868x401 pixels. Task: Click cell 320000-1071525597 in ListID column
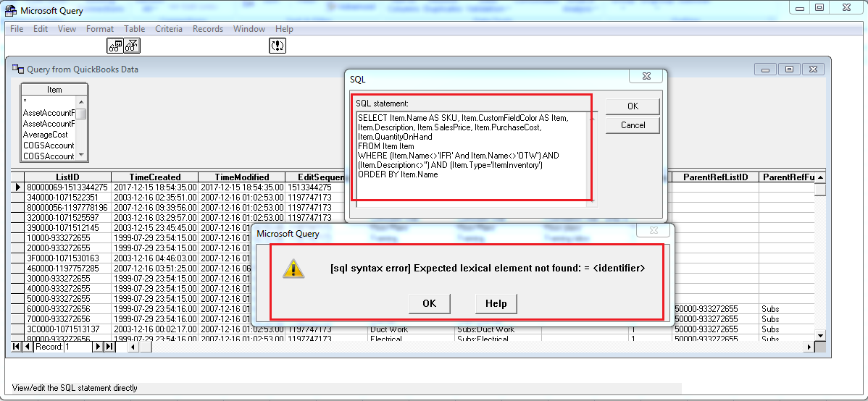click(x=68, y=218)
